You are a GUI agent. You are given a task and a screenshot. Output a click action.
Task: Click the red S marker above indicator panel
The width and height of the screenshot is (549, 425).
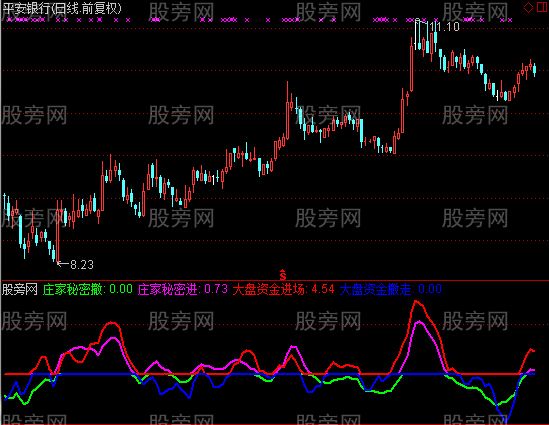click(x=283, y=275)
